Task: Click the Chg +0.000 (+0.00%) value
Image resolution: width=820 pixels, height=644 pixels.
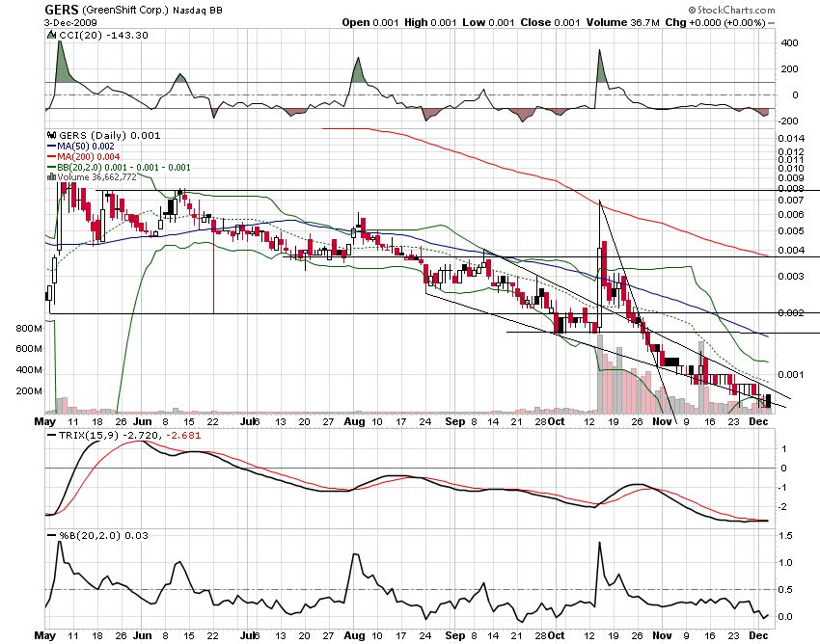Action: click(x=716, y=22)
